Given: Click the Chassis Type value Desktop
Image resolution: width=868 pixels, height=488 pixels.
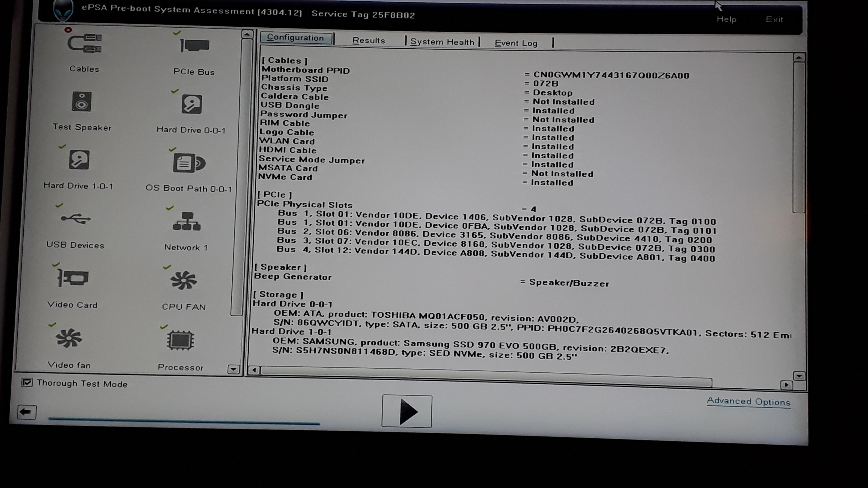Looking at the screenshot, I should tap(553, 92).
